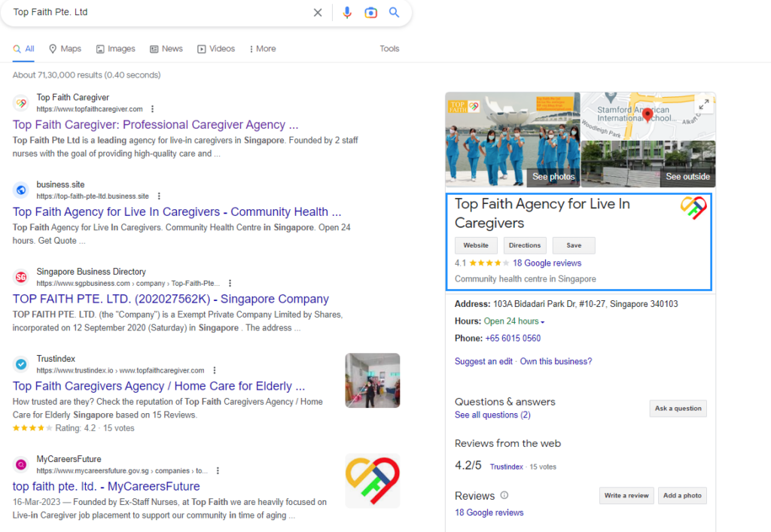The width and height of the screenshot is (771, 532).
Task: Switch to the Maps tab
Action: point(65,49)
